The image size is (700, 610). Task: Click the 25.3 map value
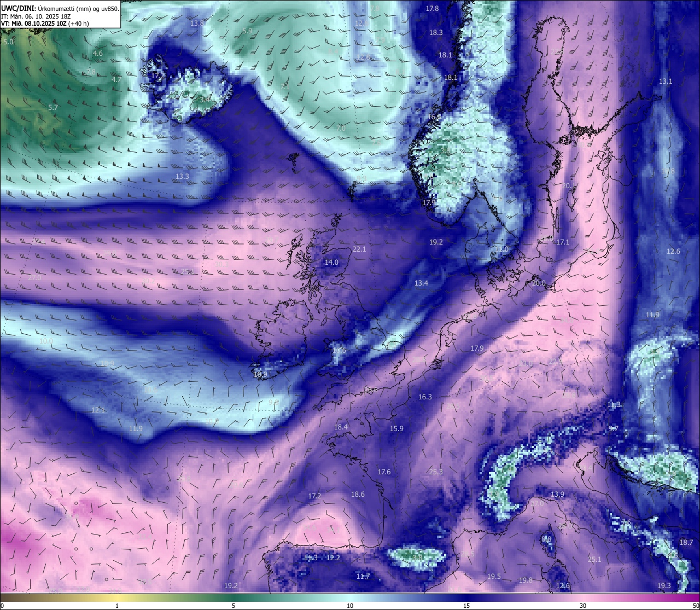click(x=436, y=472)
